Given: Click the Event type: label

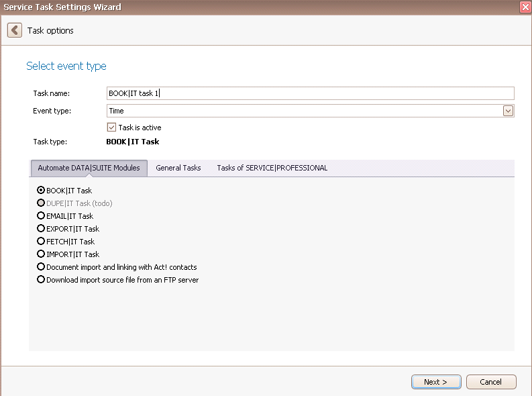Looking at the screenshot, I should [52, 111].
